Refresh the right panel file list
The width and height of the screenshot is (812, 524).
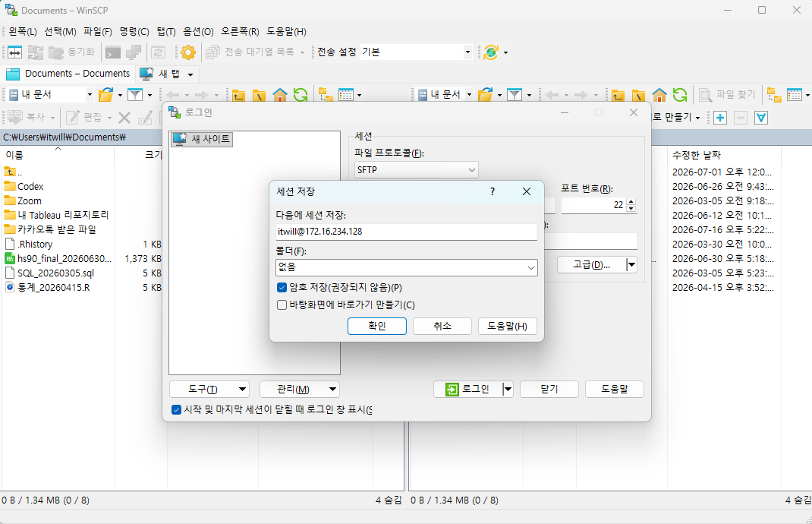click(x=680, y=95)
